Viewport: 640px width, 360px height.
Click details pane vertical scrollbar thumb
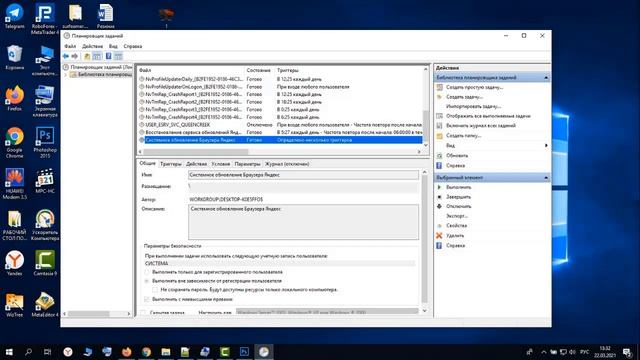coord(424,240)
